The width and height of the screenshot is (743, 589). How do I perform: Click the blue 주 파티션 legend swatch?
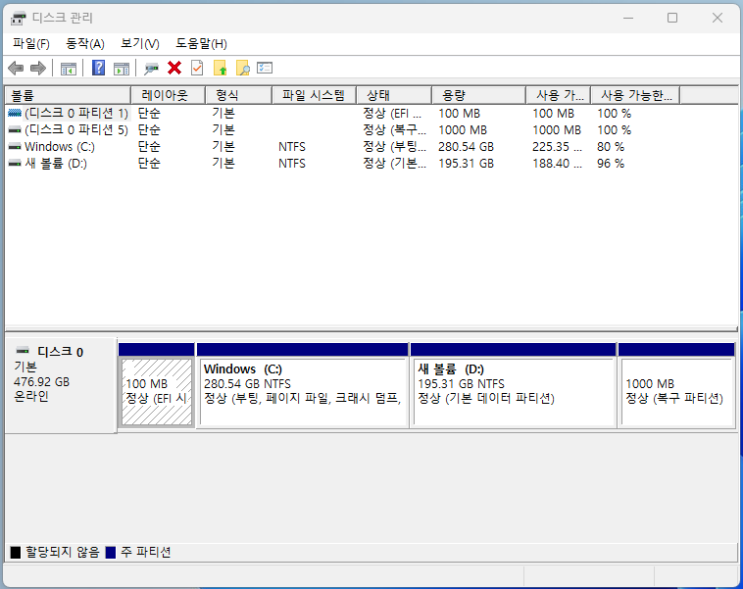click(110, 553)
